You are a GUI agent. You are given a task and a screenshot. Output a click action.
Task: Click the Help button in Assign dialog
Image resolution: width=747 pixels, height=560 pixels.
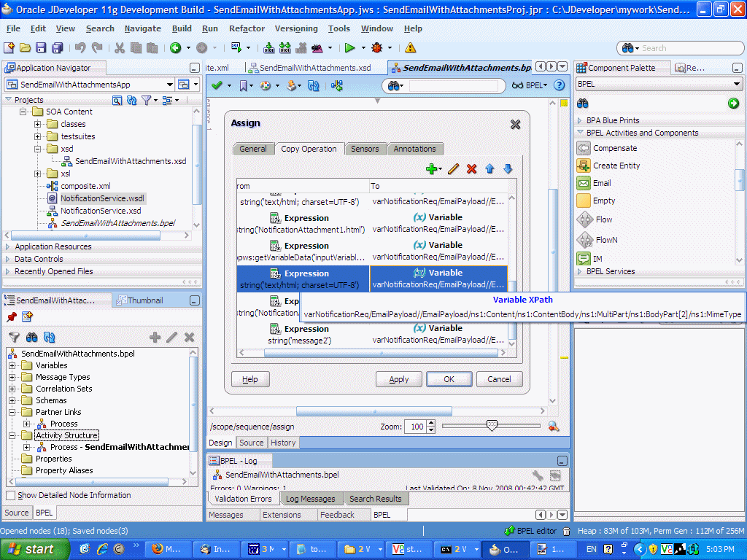click(x=250, y=379)
